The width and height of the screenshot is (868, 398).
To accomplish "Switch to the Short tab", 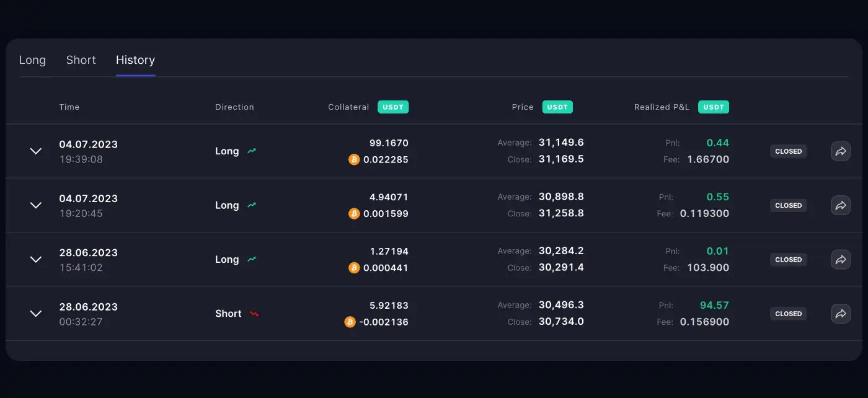I will click(81, 60).
